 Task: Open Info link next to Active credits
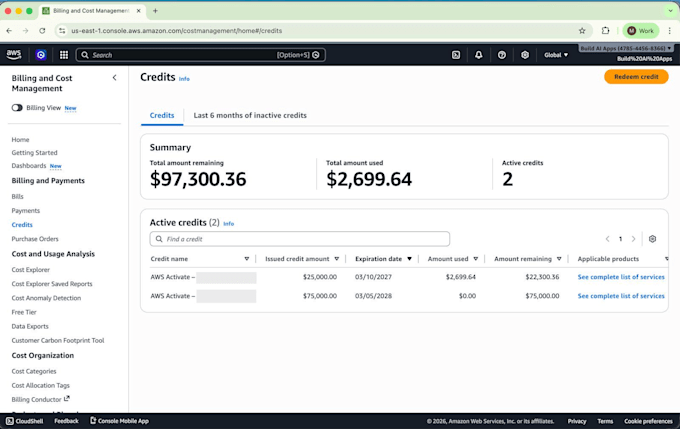point(229,224)
